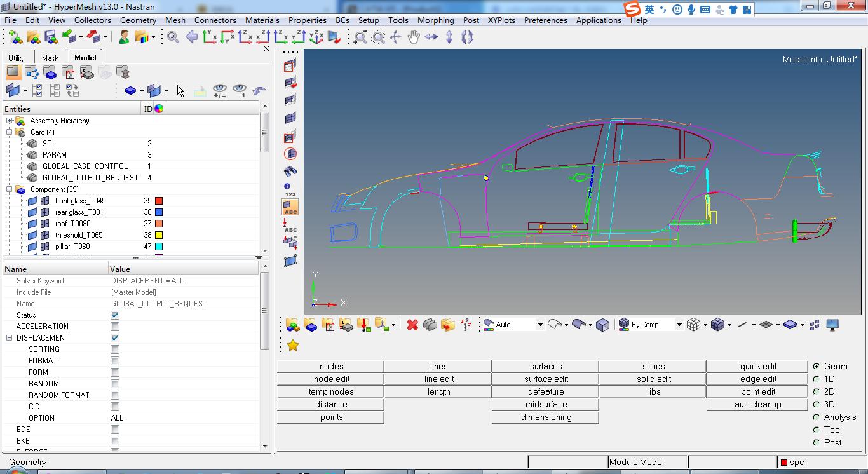Image resolution: width=868 pixels, height=474 pixels.
Task: Click the midsurface panel button
Action: pos(546,404)
